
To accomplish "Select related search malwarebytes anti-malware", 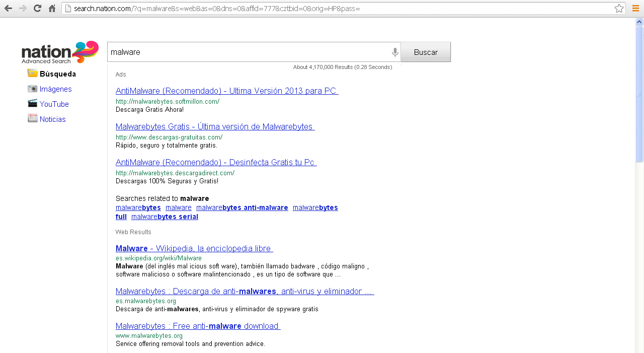I will pyautogui.click(x=242, y=207).
